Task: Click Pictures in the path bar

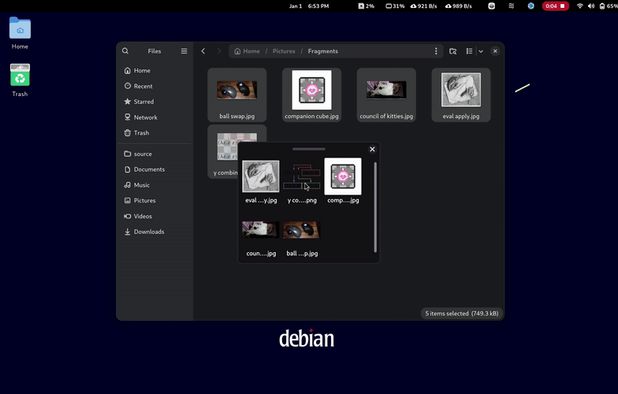Action: click(284, 51)
